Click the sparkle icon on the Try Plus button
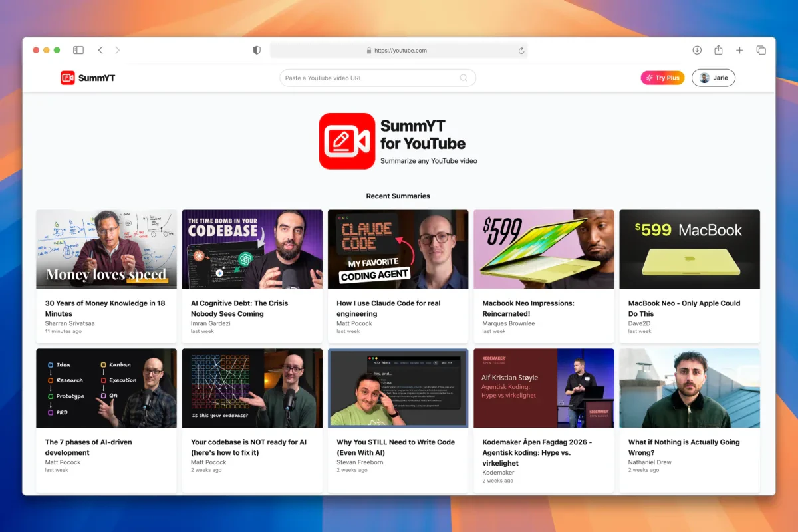This screenshot has width=798, height=532. (649, 78)
